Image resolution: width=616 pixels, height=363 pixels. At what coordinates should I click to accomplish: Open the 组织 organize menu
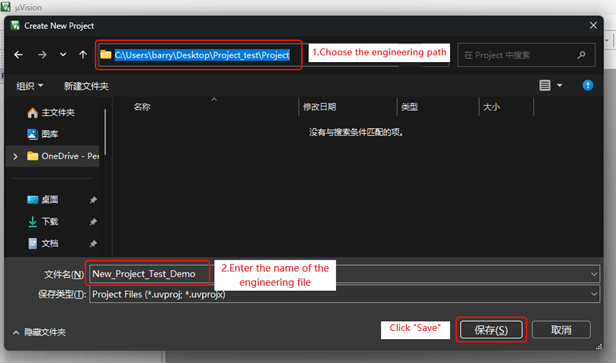point(29,86)
